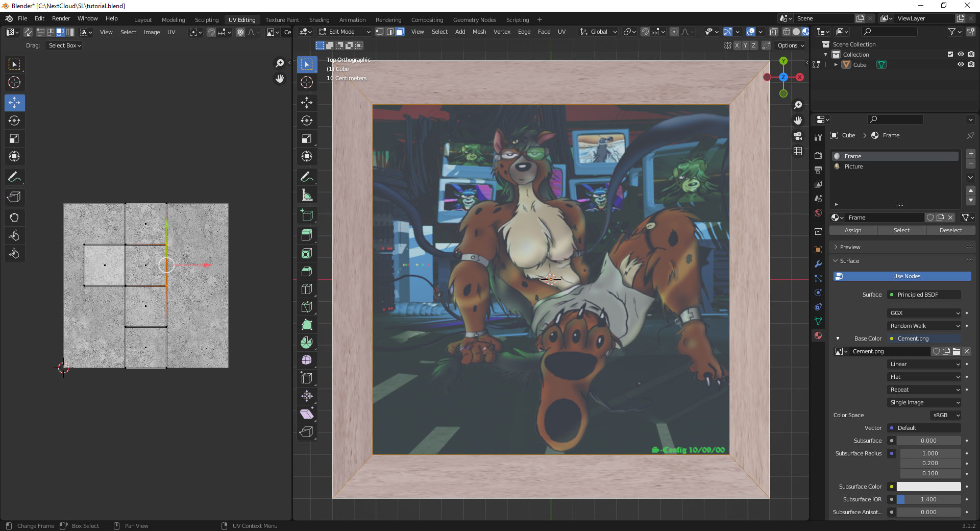Enable face select mode

400,32
